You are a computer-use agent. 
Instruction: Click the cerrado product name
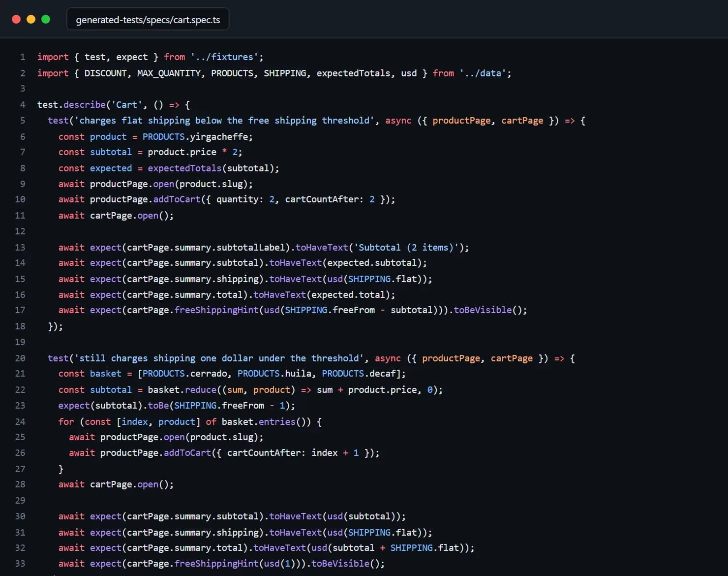click(x=209, y=374)
